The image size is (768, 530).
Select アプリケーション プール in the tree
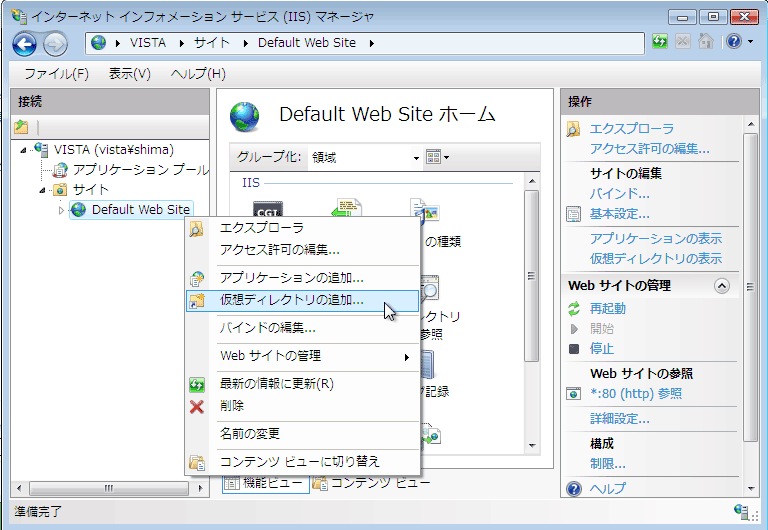click(x=140, y=170)
